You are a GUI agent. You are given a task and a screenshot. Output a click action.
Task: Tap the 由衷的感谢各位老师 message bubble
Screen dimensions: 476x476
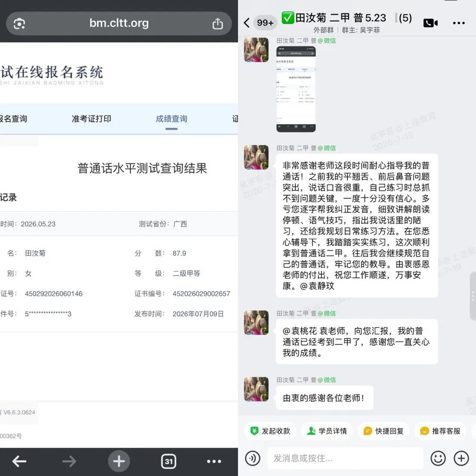coord(324,398)
